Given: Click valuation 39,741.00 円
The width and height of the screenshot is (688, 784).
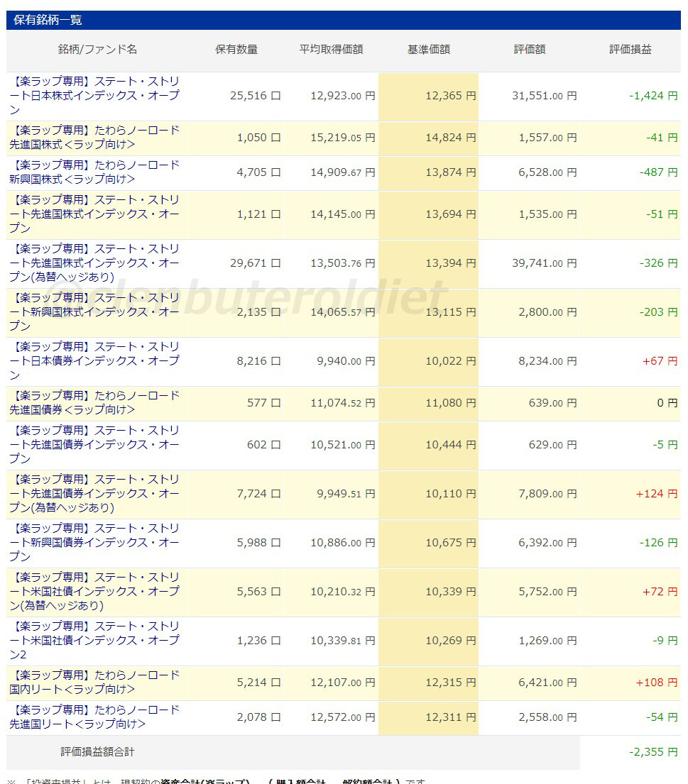Looking at the screenshot, I should click(545, 263).
